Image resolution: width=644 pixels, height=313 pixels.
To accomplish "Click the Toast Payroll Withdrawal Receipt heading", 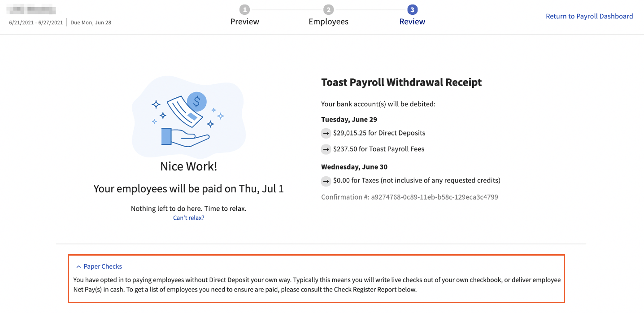I will tap(401, 82).
